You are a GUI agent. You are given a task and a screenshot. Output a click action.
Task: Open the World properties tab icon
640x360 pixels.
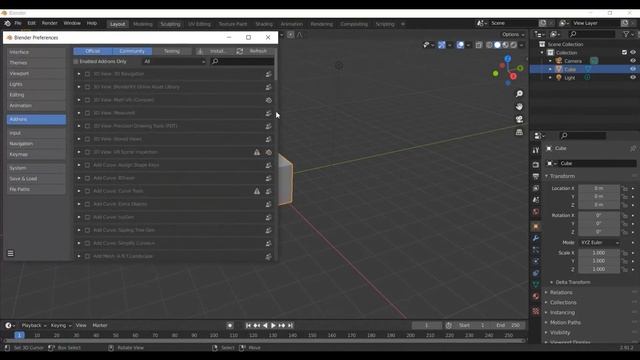pyautogui.click(x=536, y=211)
